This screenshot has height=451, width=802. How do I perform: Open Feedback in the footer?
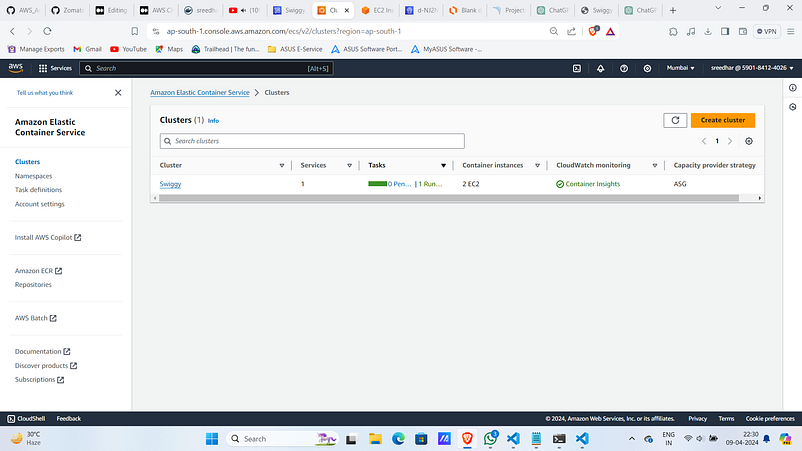pyautogui.click(x=69, y=418)
